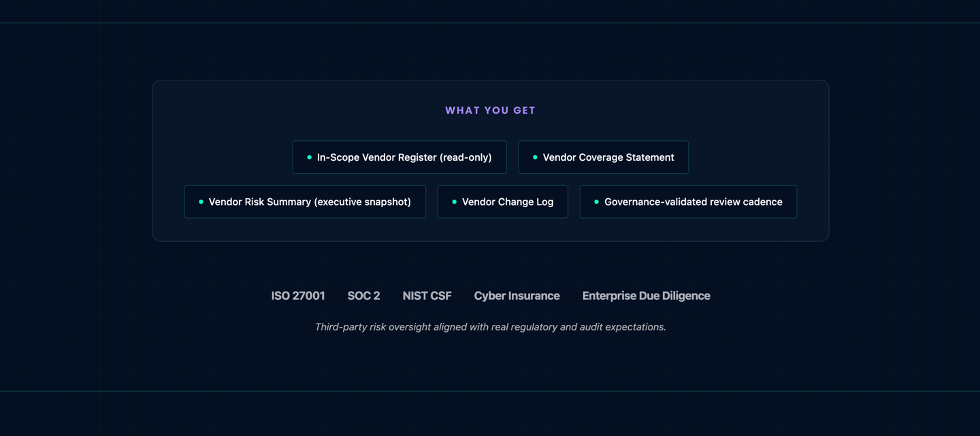Click the top horizontal divider line
This screenshot has width=980, height=436.
tap(490, 23)
